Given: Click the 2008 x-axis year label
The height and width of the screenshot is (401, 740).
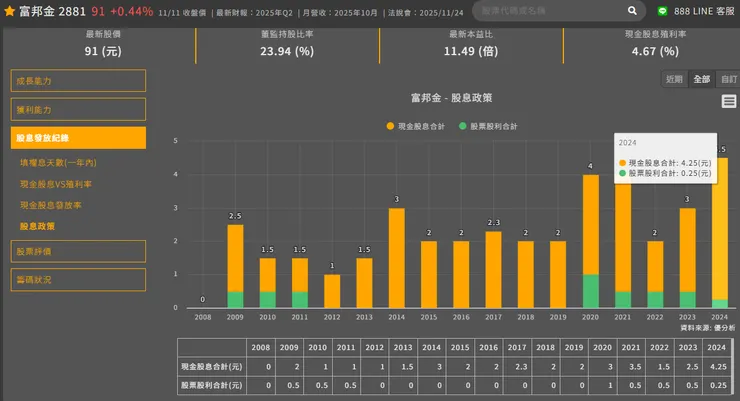Looking at the screenshot, I should (203, 317).
